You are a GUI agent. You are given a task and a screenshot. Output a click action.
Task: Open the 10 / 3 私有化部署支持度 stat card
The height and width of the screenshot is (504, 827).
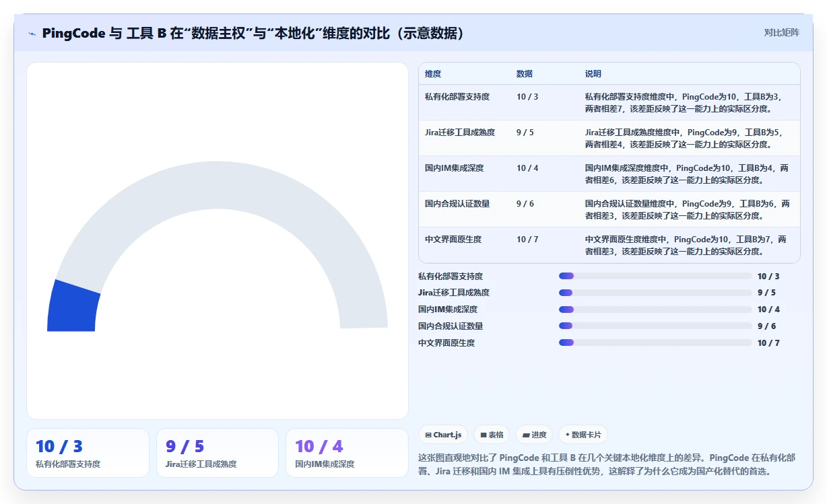pyautogui.click(x=88, y=453)
